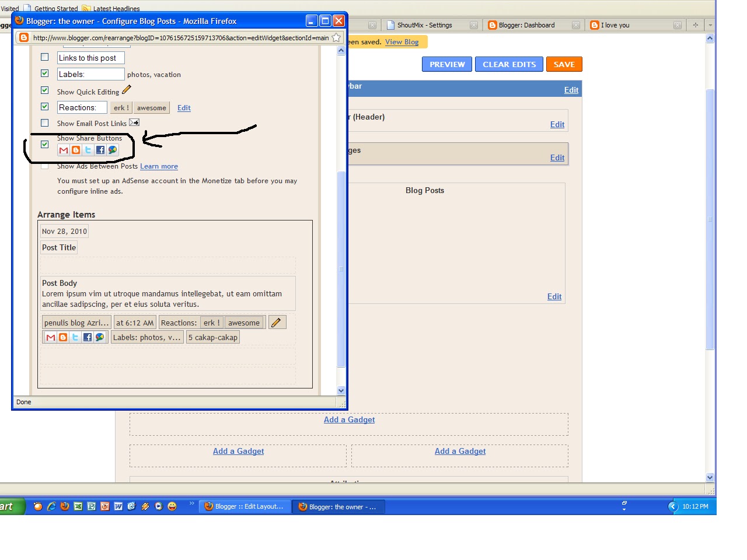Close the ShoutMix - Settings tab
The image size is (747, 560).
click(474, 25)
